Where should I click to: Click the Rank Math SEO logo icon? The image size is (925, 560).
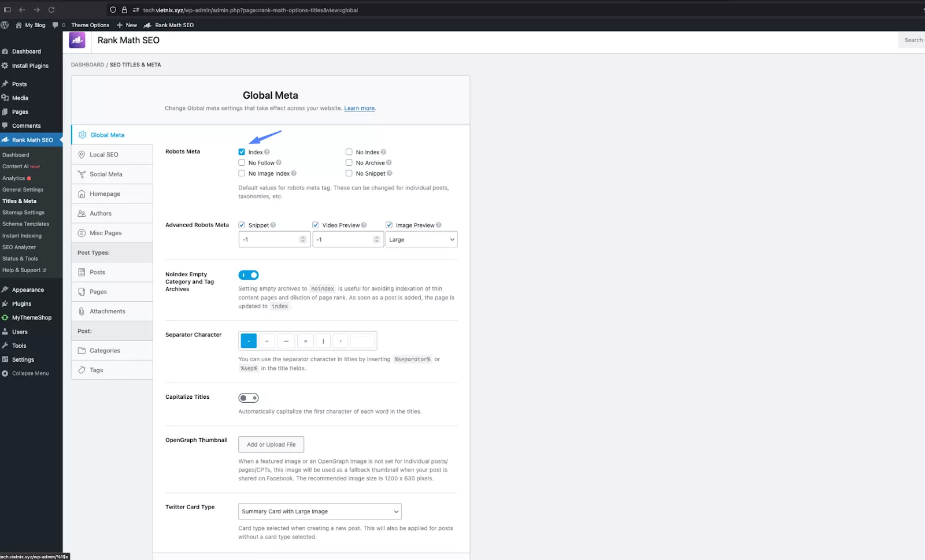77,40
